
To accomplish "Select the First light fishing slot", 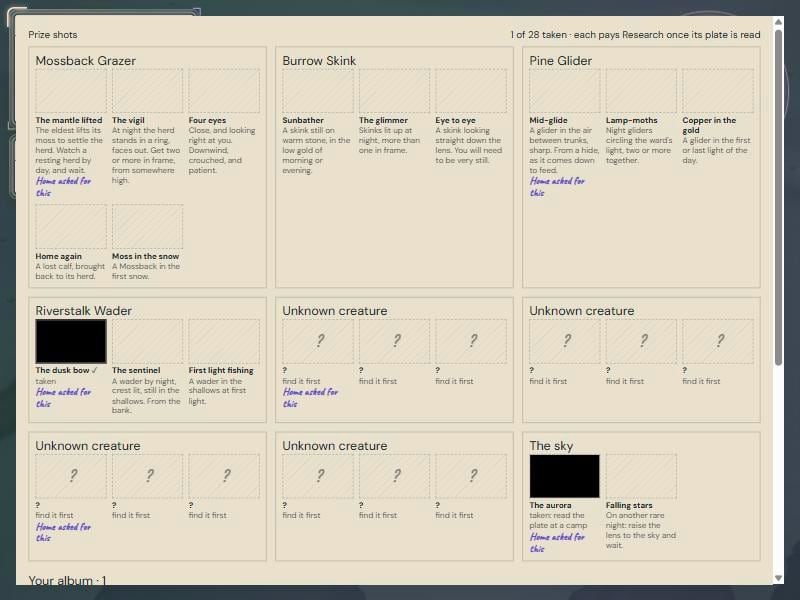I will (224, 341).
